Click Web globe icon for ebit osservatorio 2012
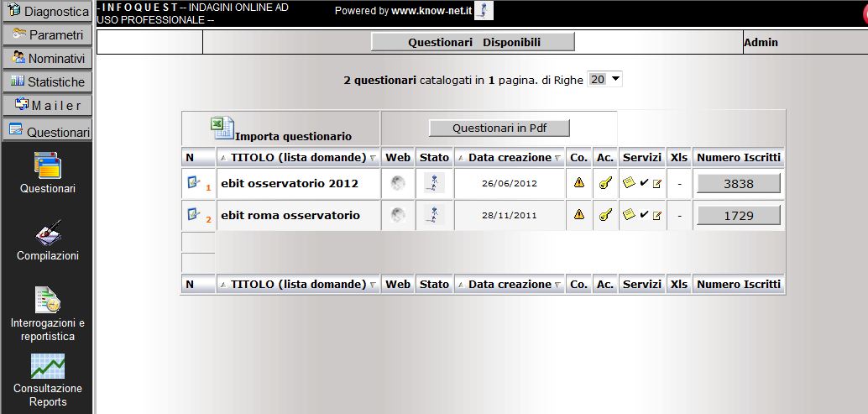868x414 pixels. pyautogui.click(x=397, y=183)
